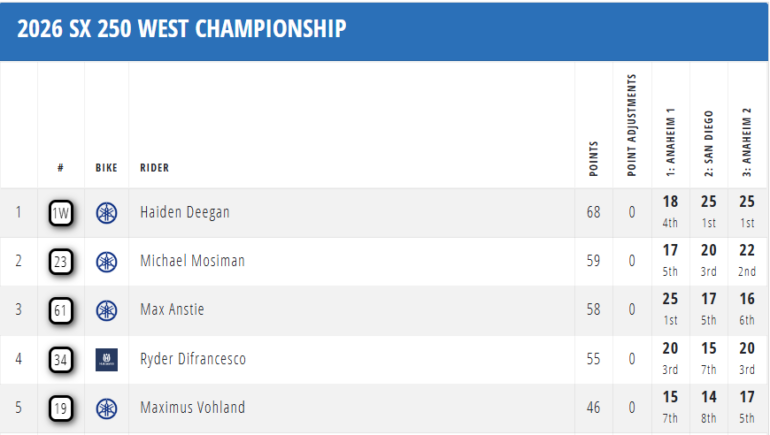
Task: Click Michael Mosiman's Yamaha bike logo
Action: click(x=106, y=261)
